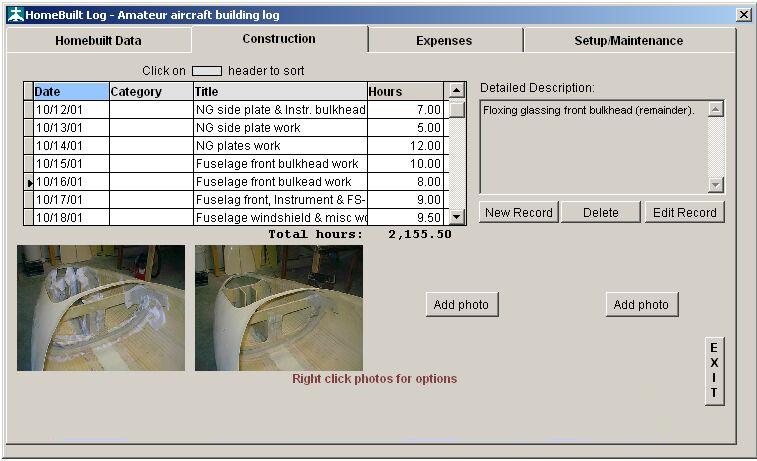Click the table's scroll down arrow
Screen dimensions: 757x461
coord(456,216)
